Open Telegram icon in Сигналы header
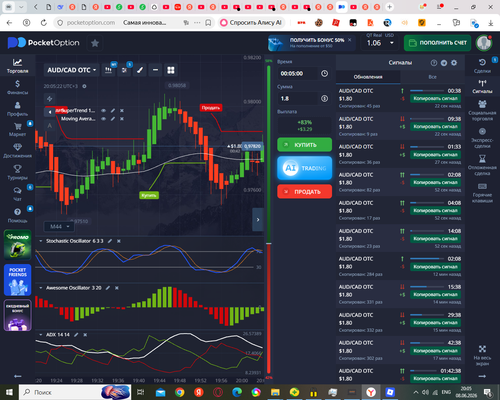Image resolution: width=500 pixels, height=400 pixels. pos(444,63)
